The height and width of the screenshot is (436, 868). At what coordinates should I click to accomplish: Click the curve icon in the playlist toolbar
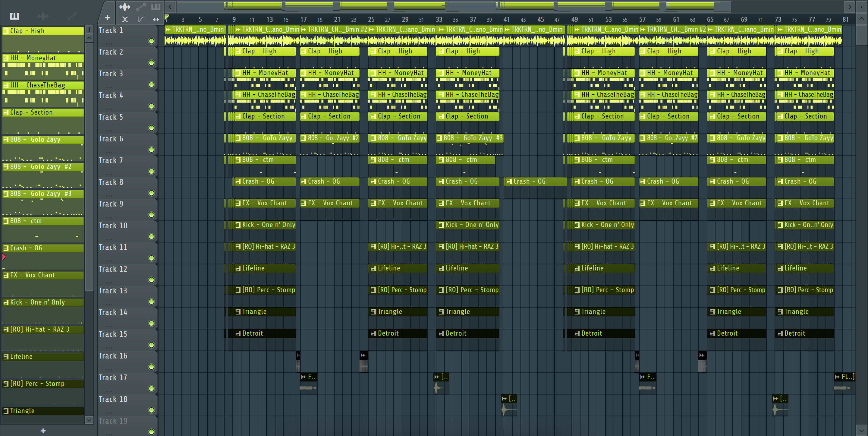(x=141, y=19)
